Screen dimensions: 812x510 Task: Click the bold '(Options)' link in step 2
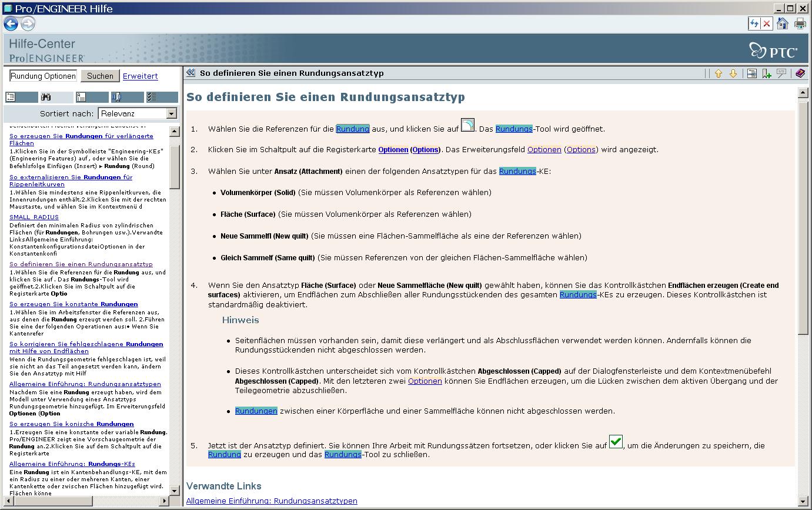[426, 149]
